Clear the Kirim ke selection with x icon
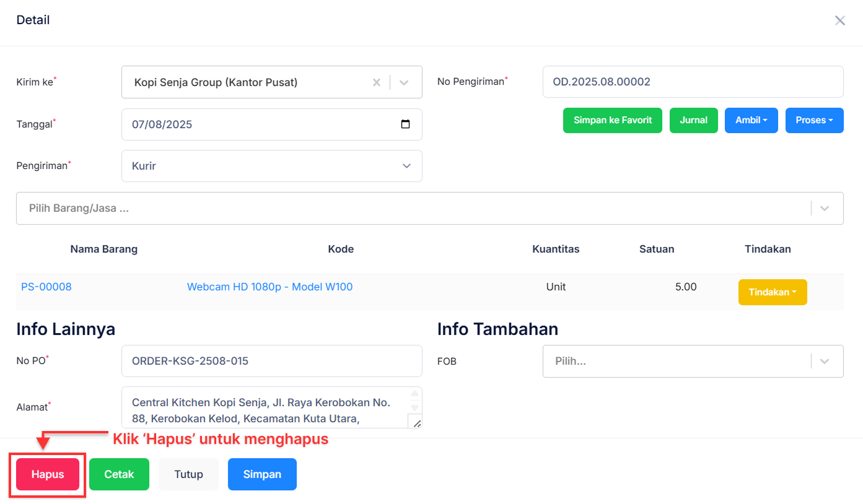The height and width of the screenshot is (504, 863). pos(376,82)
